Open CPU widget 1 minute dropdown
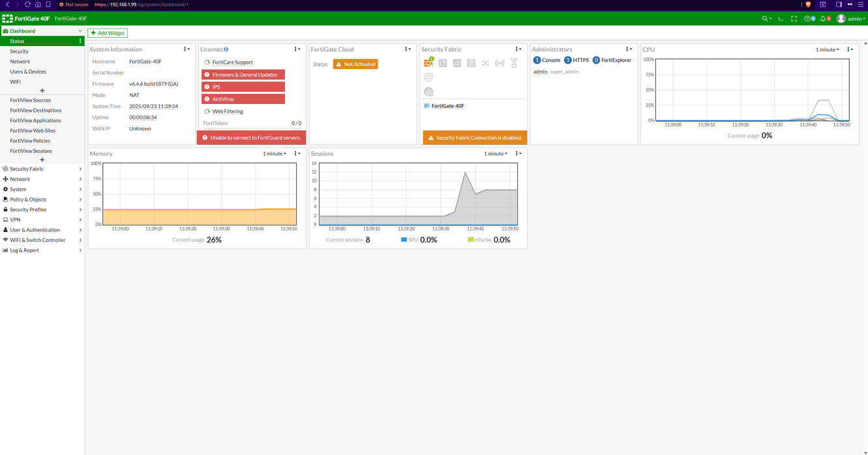The image size is (868, 455). click(828, 49)
